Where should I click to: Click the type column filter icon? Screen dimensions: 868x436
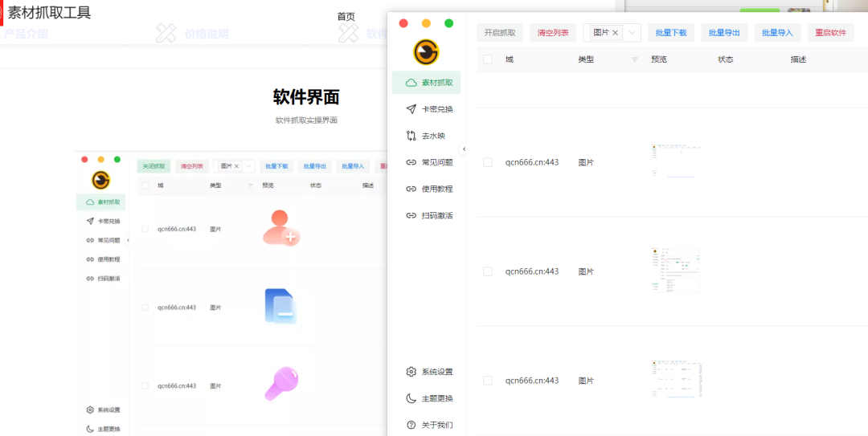pyautogui.click(x=635, y=59)
